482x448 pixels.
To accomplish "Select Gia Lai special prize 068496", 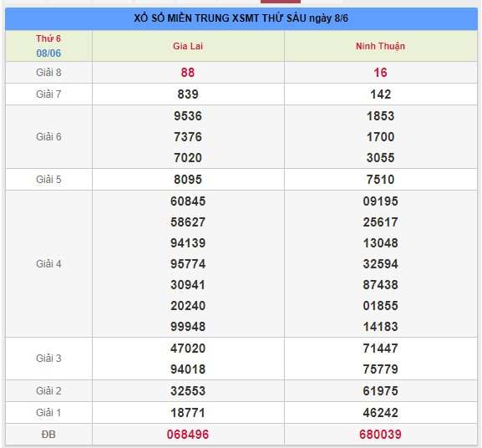I will 188,434.
